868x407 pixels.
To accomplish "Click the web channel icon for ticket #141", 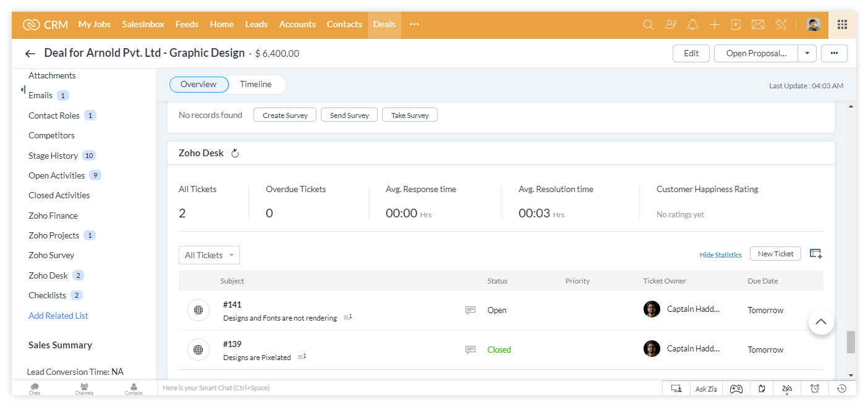I will [x=198, y=310].
